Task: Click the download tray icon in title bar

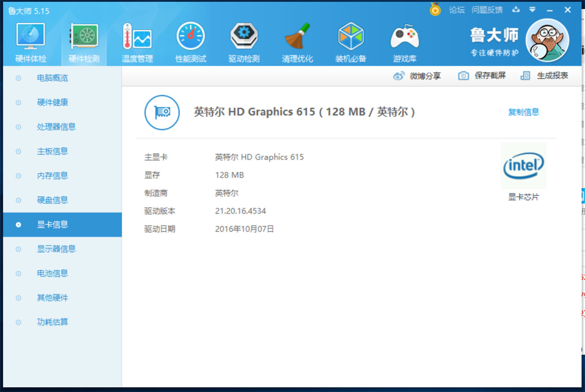Action: [516, 10]
